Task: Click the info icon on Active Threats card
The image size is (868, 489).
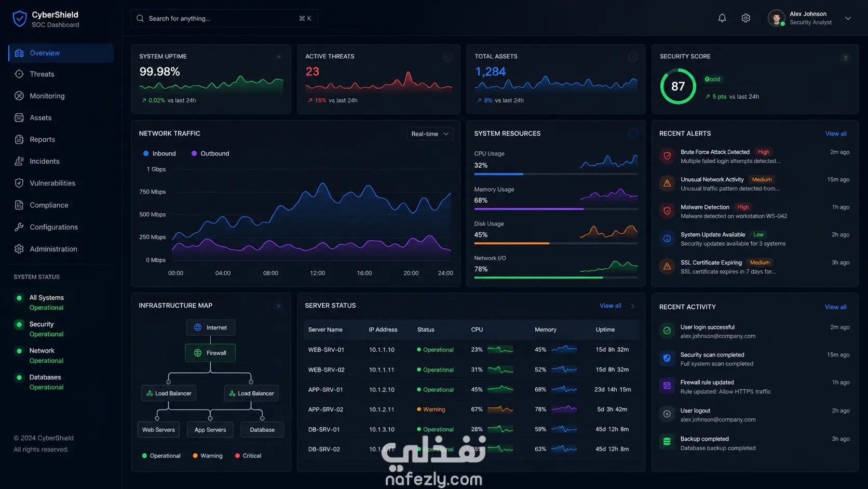Action: [447, 57]
